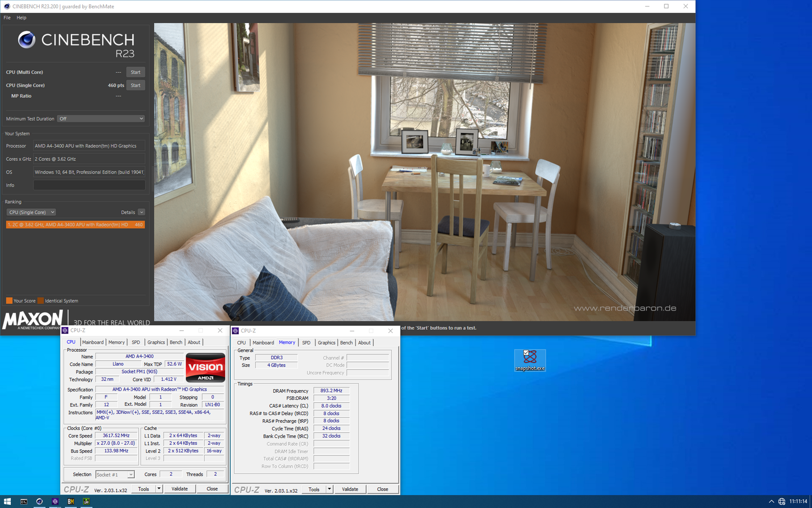The image size is (812, 508).
Task: Open the Bench tab in left CPU-Z
Action: 176,342
